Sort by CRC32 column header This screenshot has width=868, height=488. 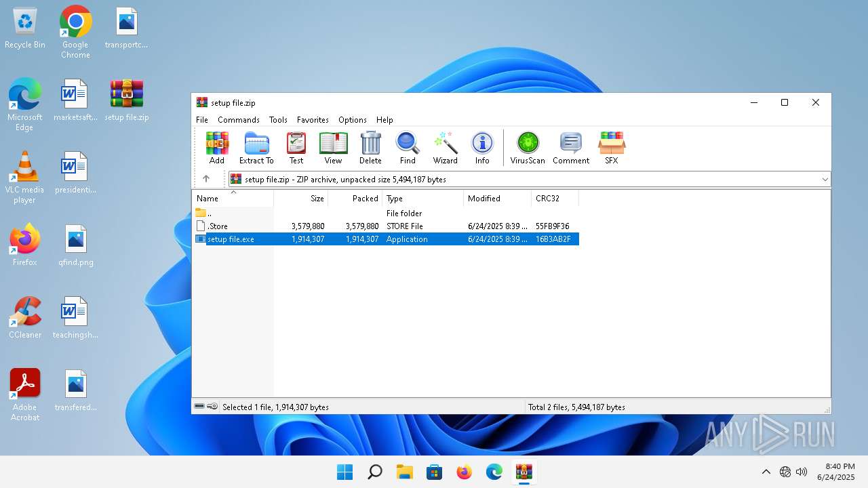(555, 199)
